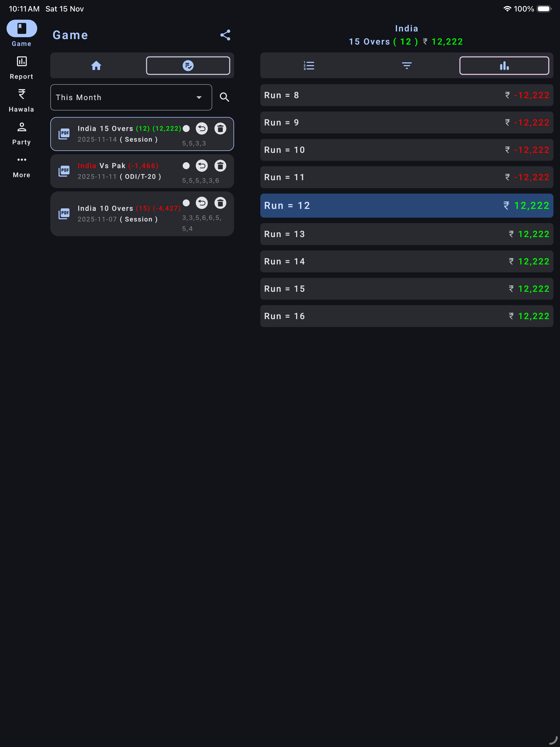The image size is (560, 747).
Task: Select the Run = 14 row
Action: pyautogui.click(x=407, y=261)
